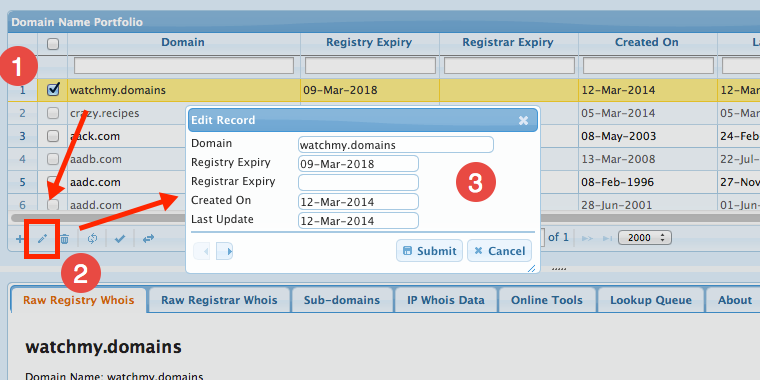Switch to the Raw Registry Whois tab
The height and width of the screenshot is (380, 760).
[79, 300]
